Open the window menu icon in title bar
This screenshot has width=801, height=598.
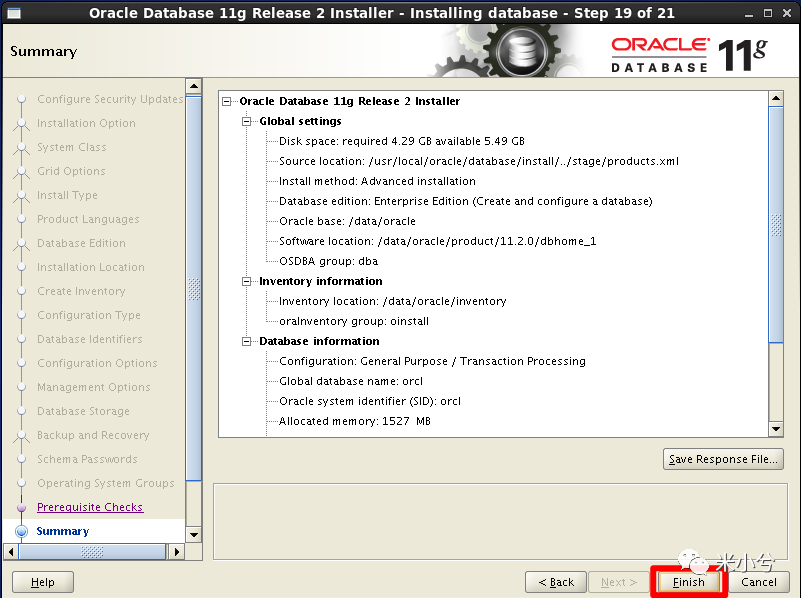coord(14,13)
